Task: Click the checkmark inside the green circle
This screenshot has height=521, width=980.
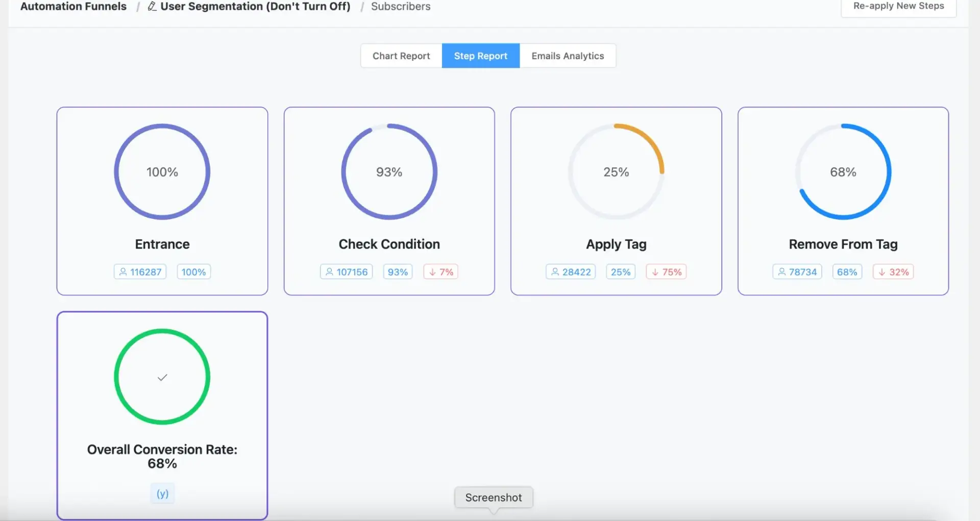Action: [162, 377]
